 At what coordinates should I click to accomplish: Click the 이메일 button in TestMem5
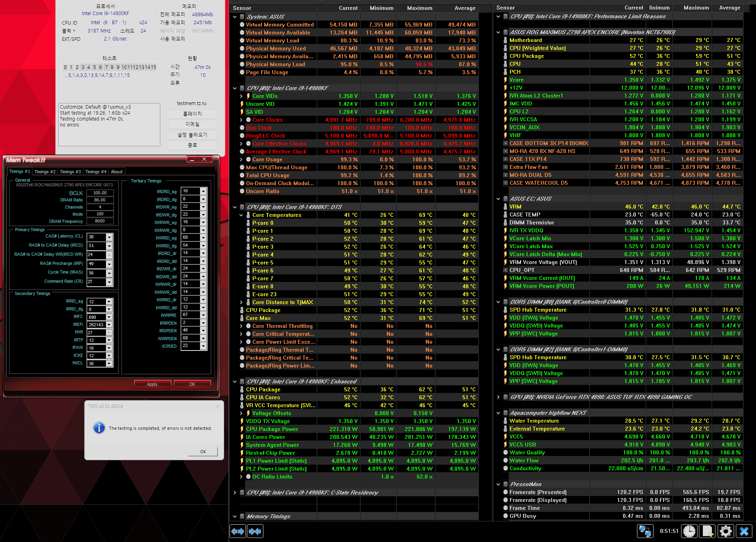coord(192,124)
